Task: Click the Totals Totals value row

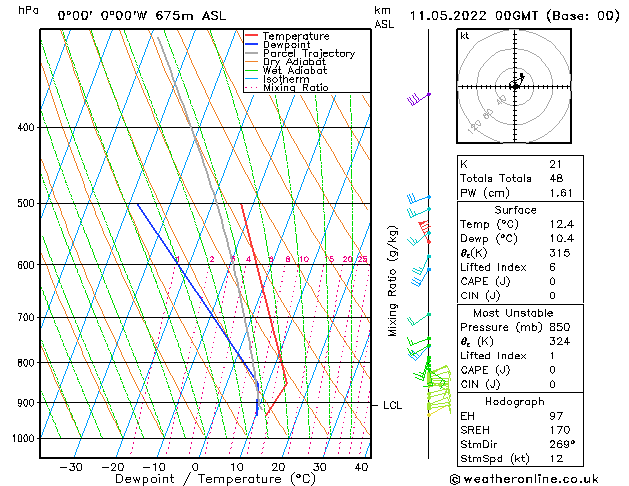Action: tap(515, 178)
